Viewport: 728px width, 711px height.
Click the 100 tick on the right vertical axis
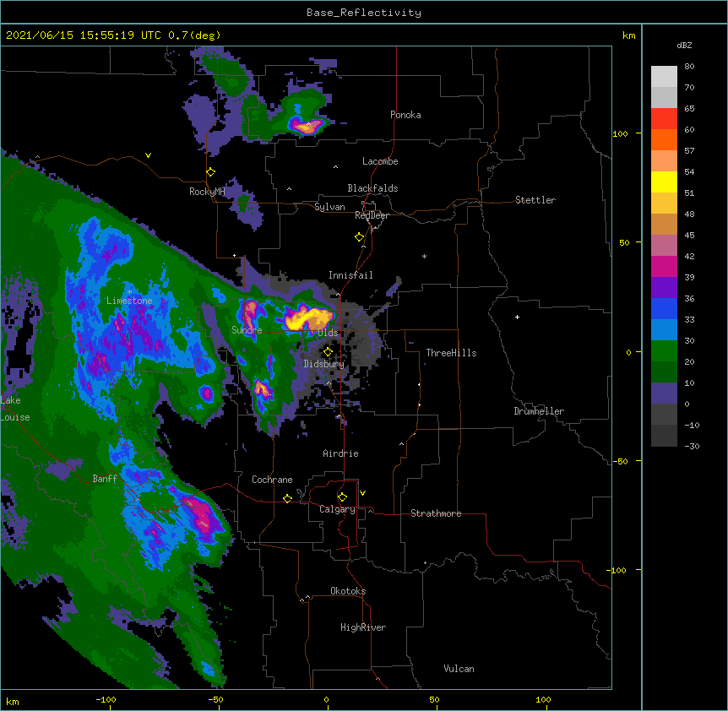tap(620, 133)
